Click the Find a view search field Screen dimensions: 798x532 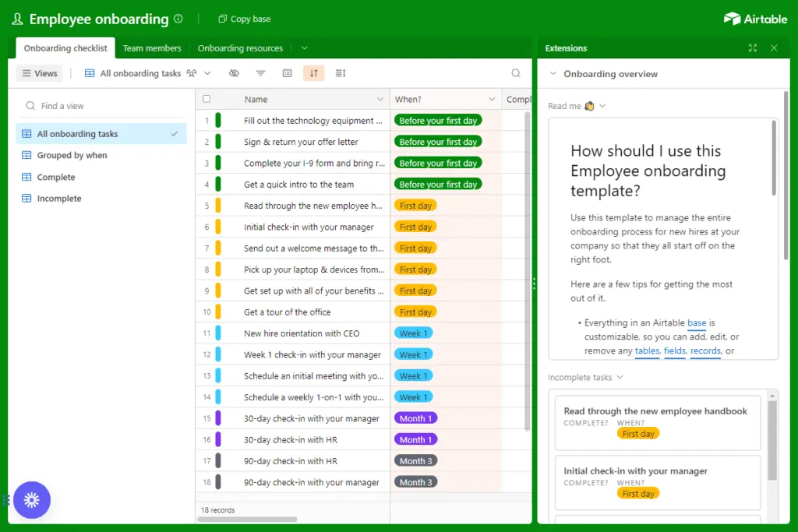click(x=101, y=106)
